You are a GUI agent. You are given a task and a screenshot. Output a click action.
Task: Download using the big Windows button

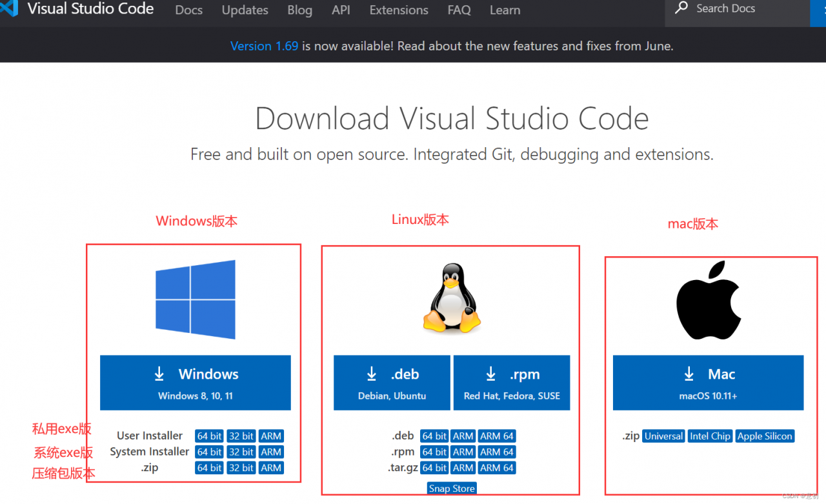[x=196, y=383]
